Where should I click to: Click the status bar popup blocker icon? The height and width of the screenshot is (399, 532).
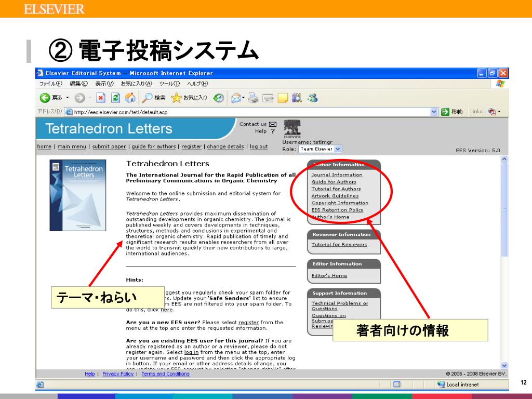pyautogui.click(x=396, y=384)
